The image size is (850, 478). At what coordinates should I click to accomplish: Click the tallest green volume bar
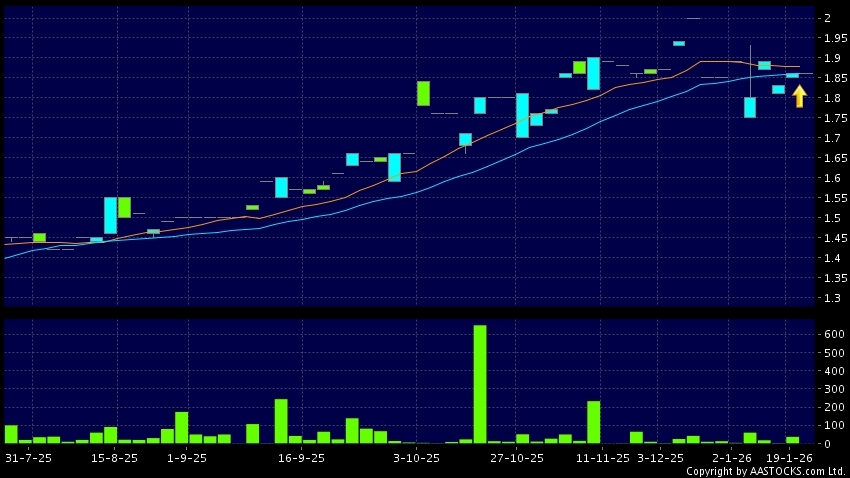tap(480, 384)
